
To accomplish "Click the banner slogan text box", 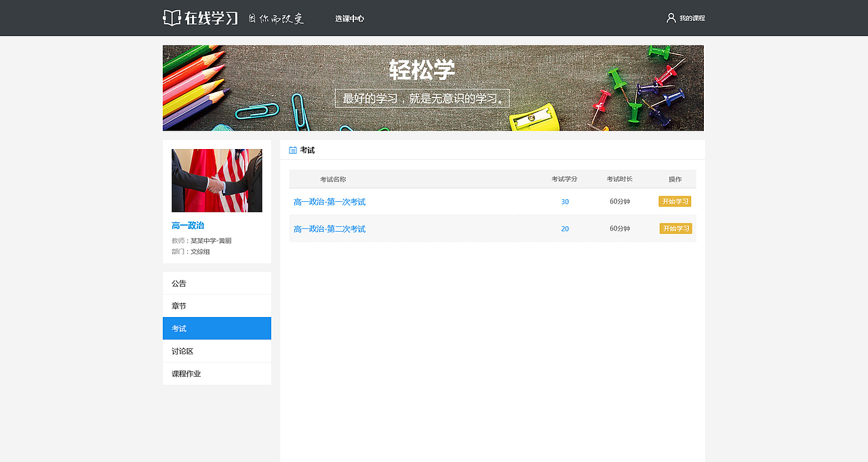I will click(422, 98).
